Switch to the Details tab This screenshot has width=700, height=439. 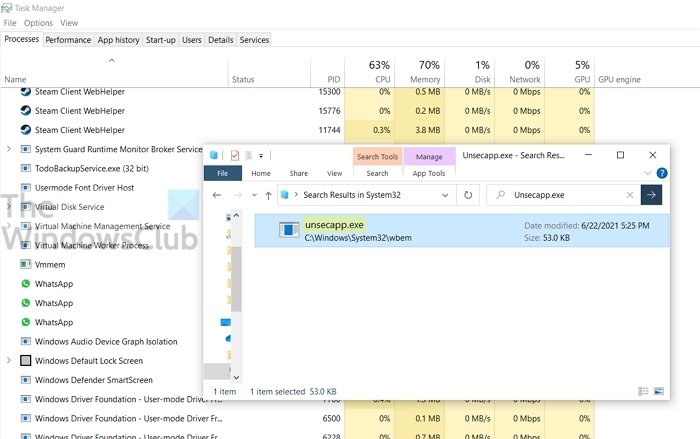tap(221, 40)
